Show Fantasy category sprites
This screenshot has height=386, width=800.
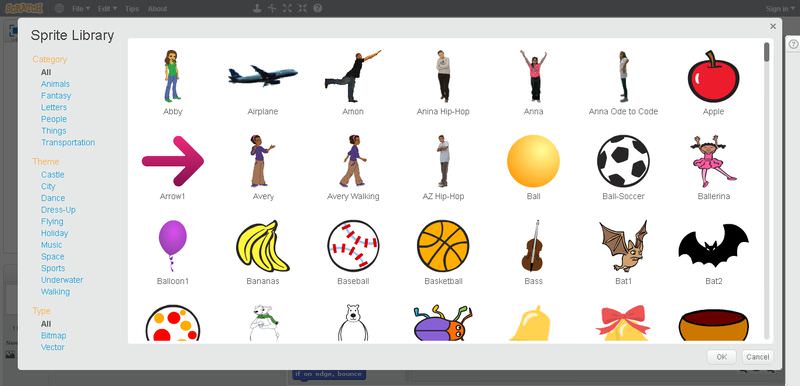[56, 96]
